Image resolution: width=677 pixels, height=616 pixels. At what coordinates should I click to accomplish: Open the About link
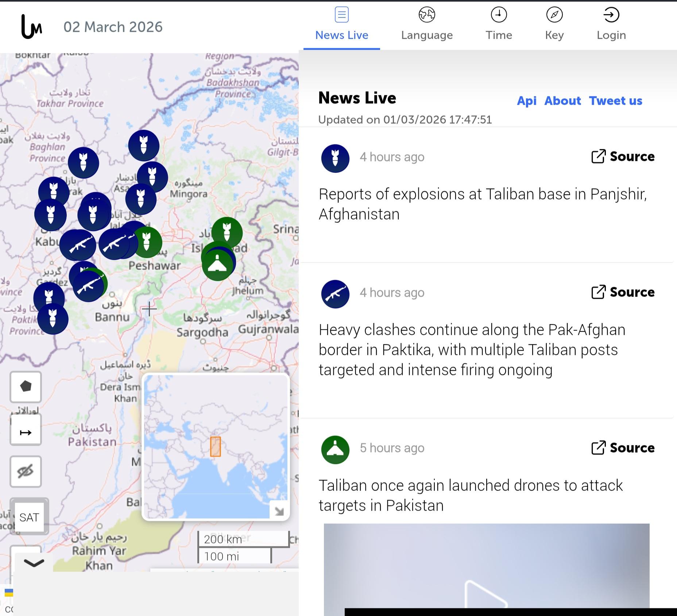[562, 101]
